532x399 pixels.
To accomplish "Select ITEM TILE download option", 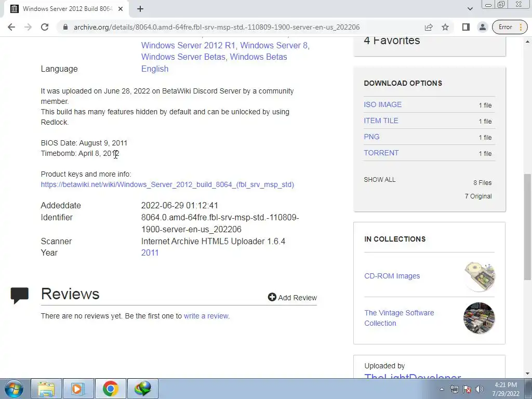I will click(381, 121).
